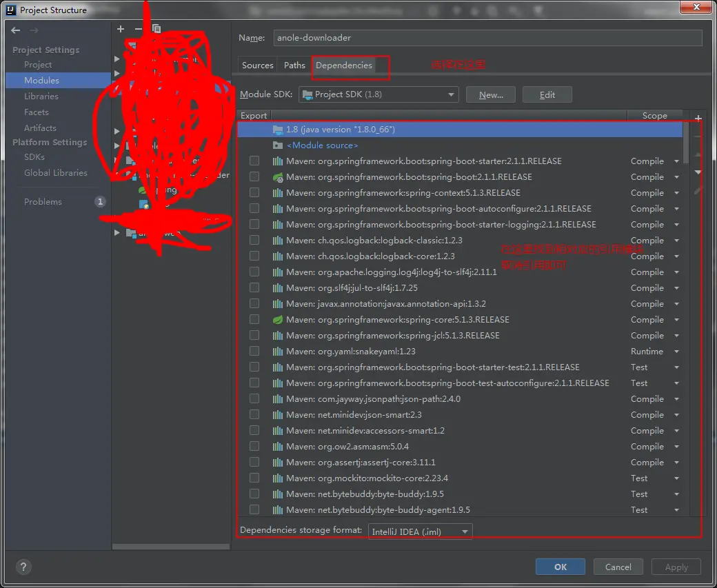Viewport: 717px width, 588px height.
Task: Toggle export checkbox for snakeyaml:1.23
Action: [254, 351]
